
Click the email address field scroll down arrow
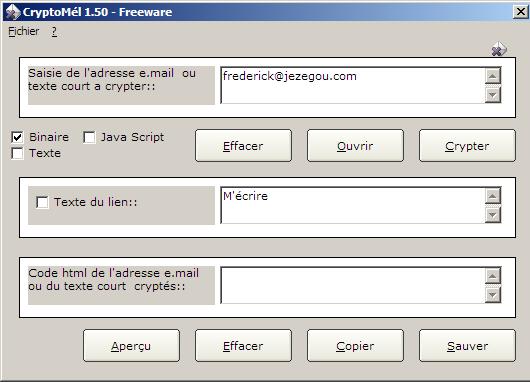tap(492, 95)
